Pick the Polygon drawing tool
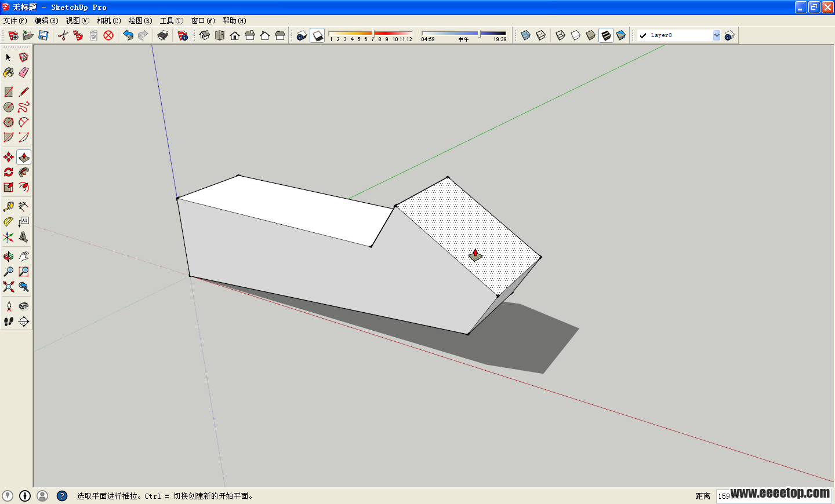The width and height of the screenshot is (835, 504). pyautogui.click(x=9, y=122)
